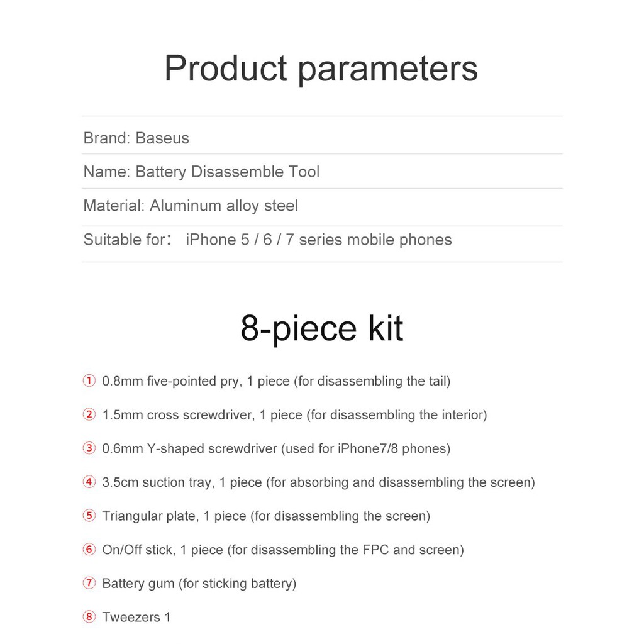Screen dimensions: 644x644
Task: Click the red circled number 4 icon
Action: pos(89,482)
